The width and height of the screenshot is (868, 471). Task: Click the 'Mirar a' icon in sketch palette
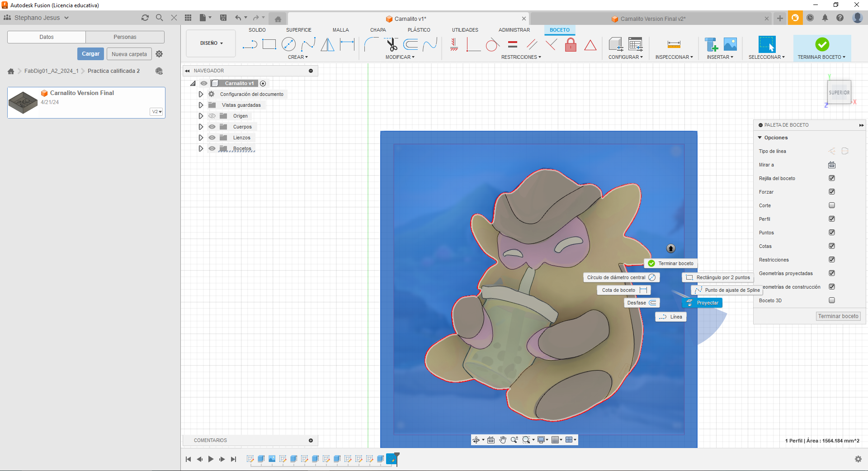[832, 165]
